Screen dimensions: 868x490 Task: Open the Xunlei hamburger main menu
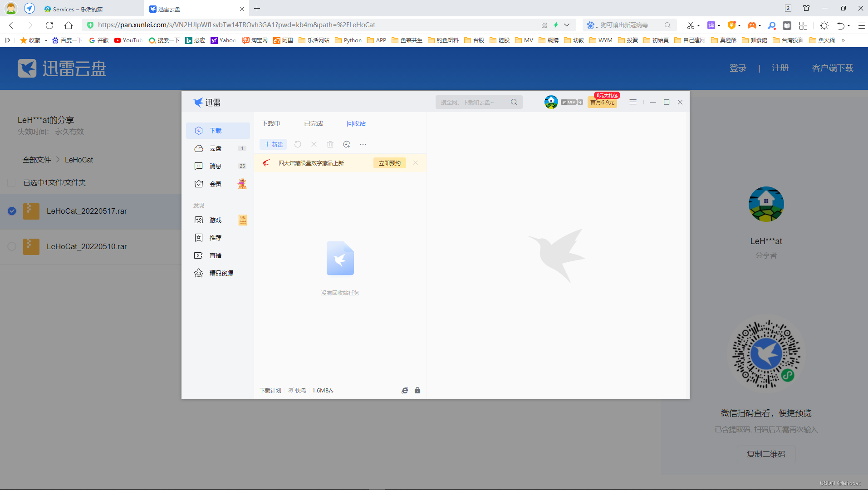click(633, 102)
